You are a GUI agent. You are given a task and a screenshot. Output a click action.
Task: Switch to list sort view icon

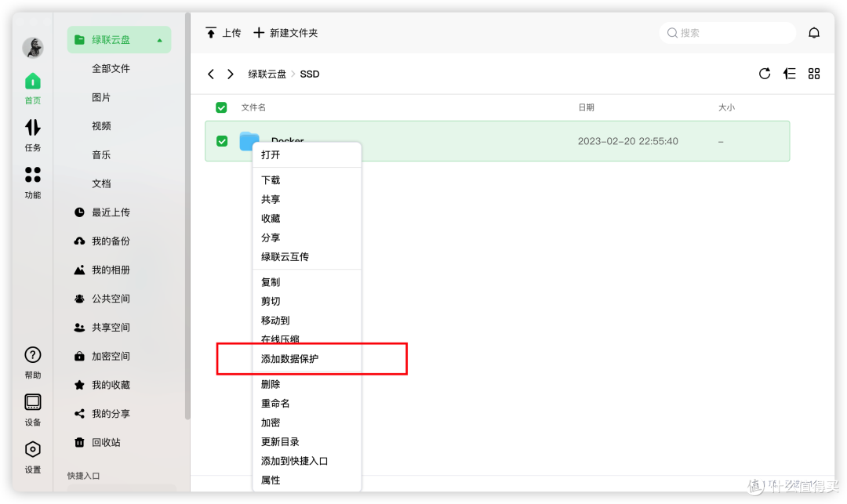click(x=789, y=74)
